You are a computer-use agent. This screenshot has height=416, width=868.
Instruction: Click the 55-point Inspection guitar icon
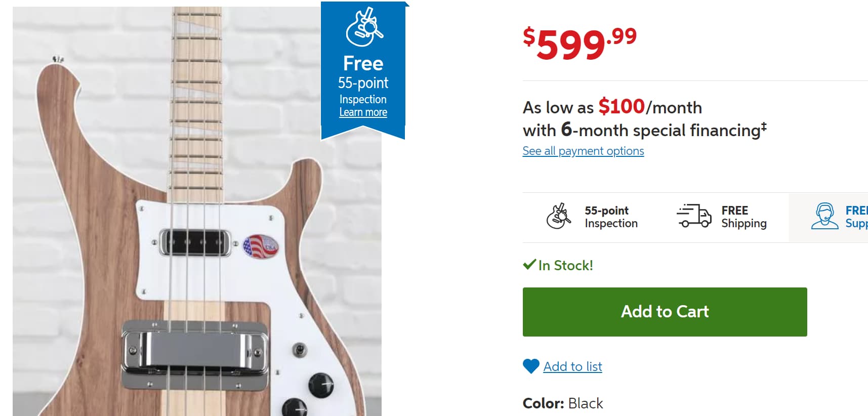[x=559, y=216]
